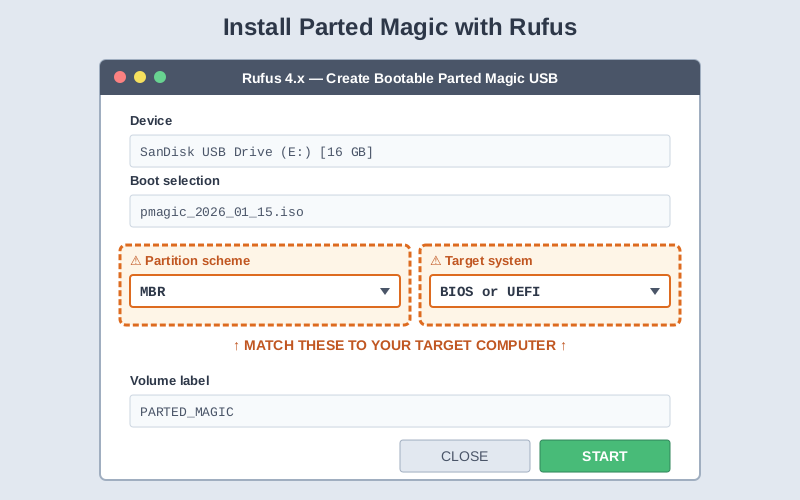Click the warning icon beside Target system
Screen dimensions: 800x500
click(436, 261)
